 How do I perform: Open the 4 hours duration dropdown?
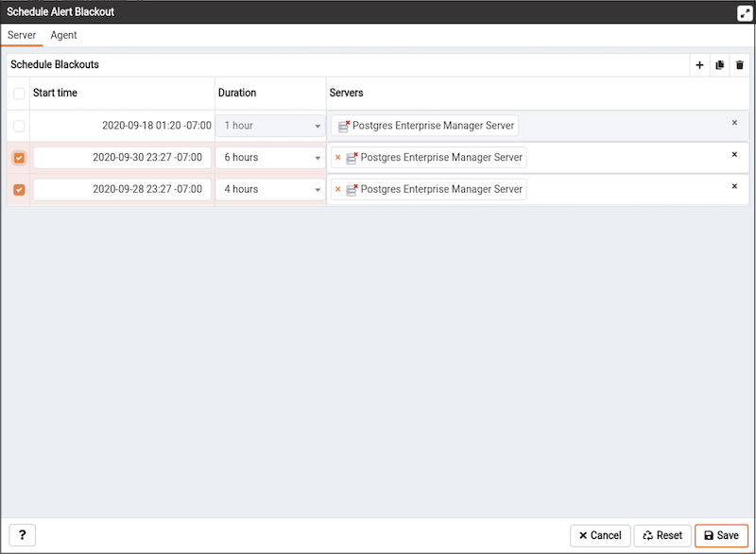270,189
